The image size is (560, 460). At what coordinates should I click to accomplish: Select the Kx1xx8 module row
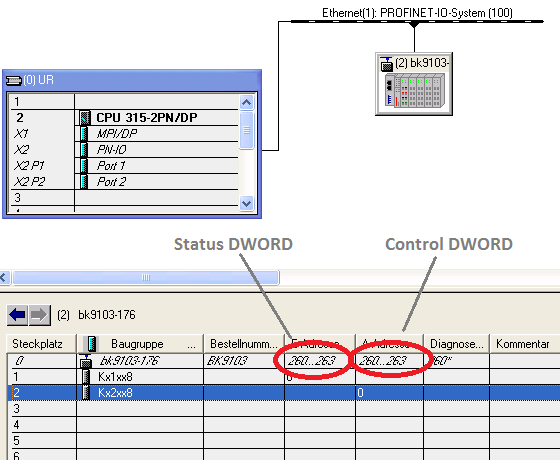(x=284, y=377)
